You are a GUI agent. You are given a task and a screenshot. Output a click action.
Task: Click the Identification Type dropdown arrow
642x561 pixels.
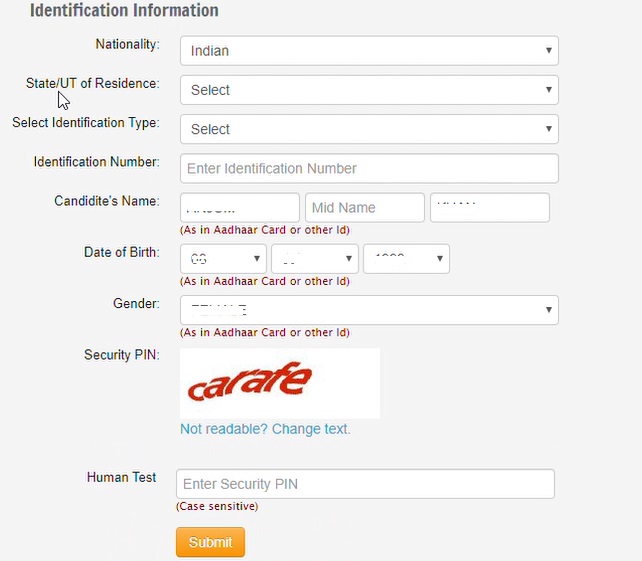click(x=549, y=128)
